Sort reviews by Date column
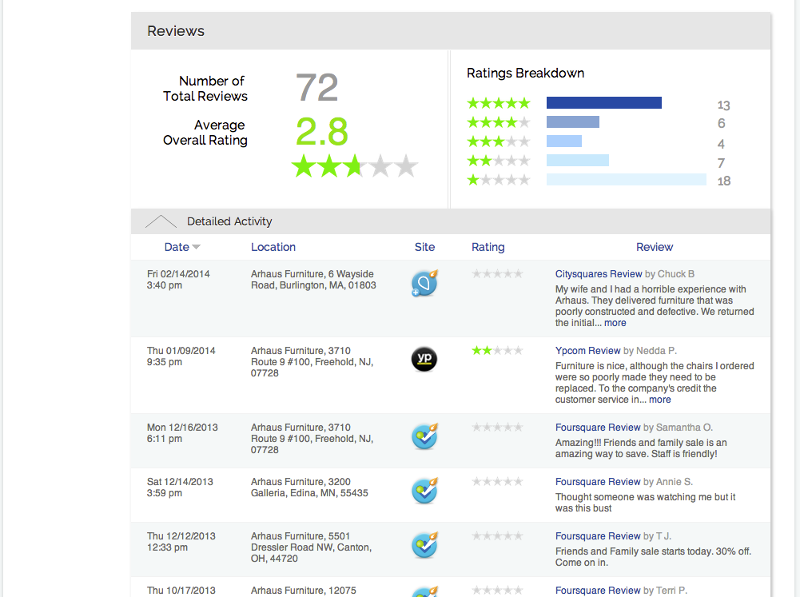Image resolution: width=800 pixels, height=597 pixels. coord(177,247)
